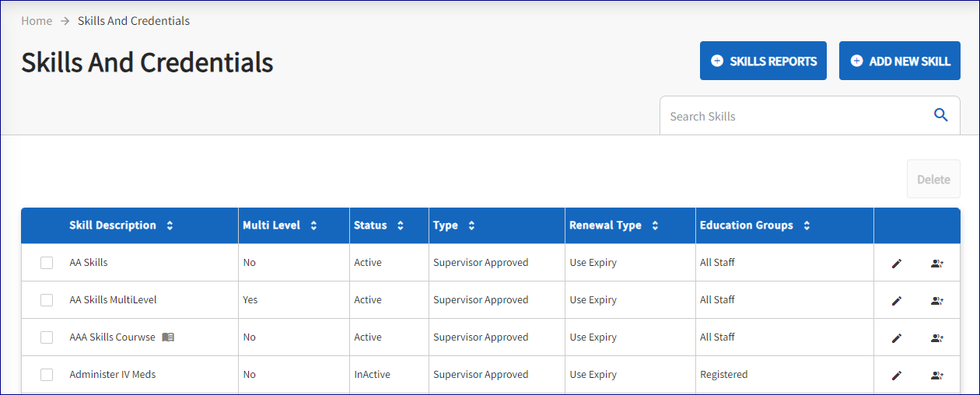Sort the Education Groups column

click(807, 225)
